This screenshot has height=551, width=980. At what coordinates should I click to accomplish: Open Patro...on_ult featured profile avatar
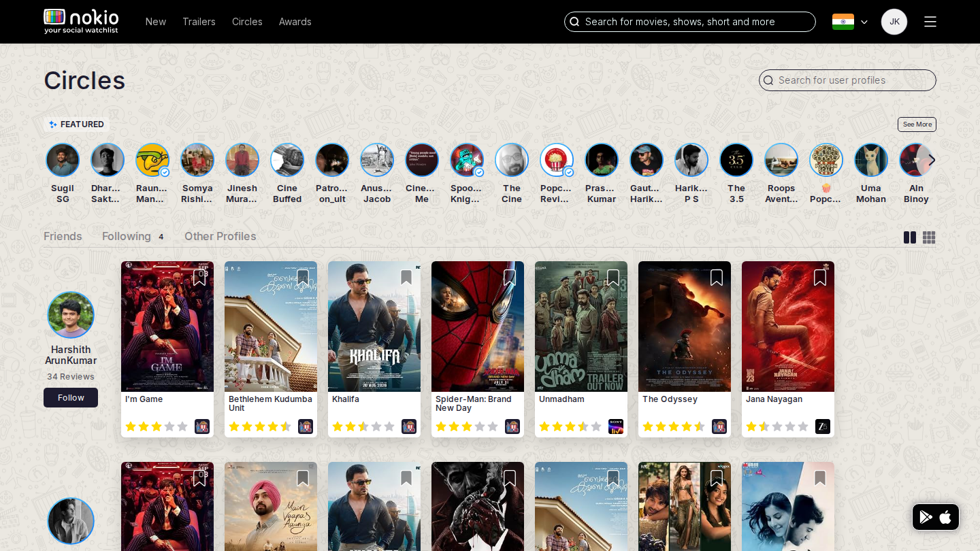[332, 160]
